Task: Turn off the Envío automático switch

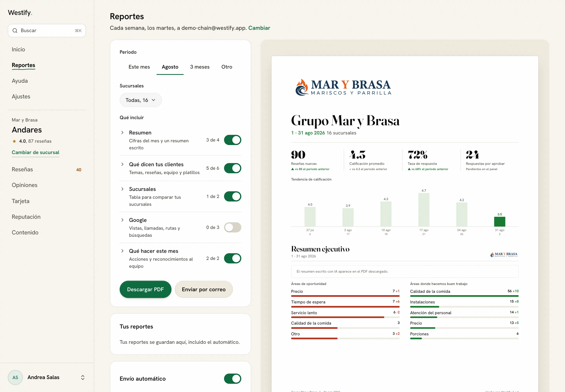Action: coord(232,379)
